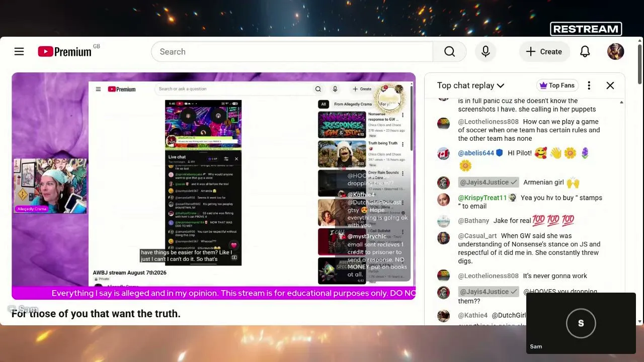This screenshot has height=362, width=644.
Task: Click the Create button
Action: 544,52
